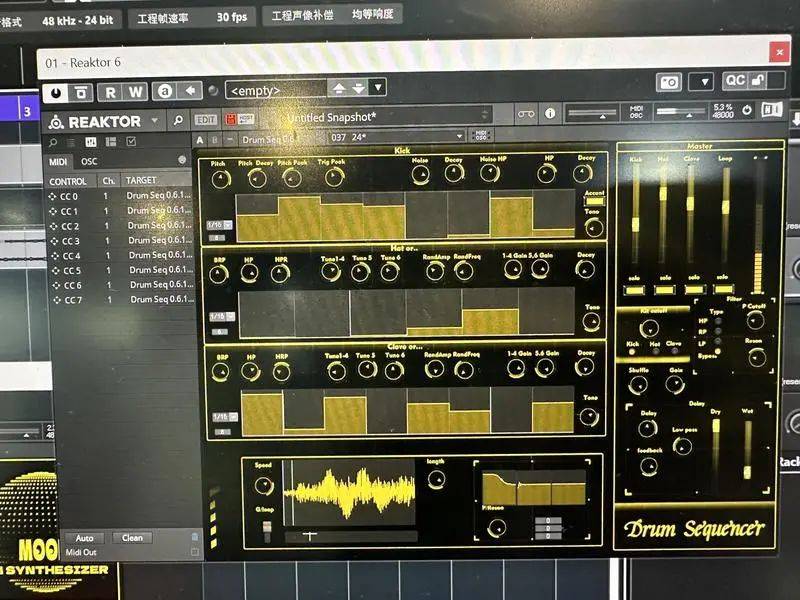Toggle the Midi Out checkbox
The width and height of the screenshot is (800, 600).
(194, 552)
